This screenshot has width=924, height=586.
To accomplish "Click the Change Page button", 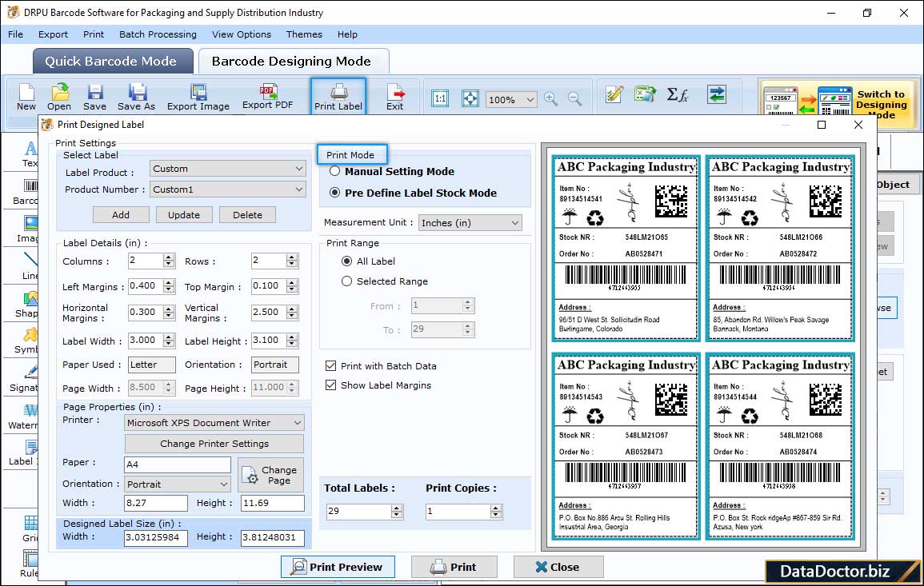I will [x=271, y=475].
